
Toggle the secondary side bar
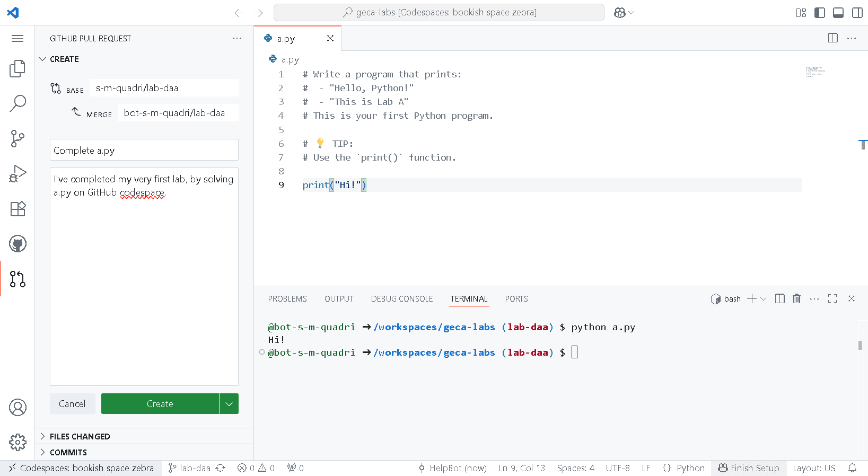coord(857,13)
